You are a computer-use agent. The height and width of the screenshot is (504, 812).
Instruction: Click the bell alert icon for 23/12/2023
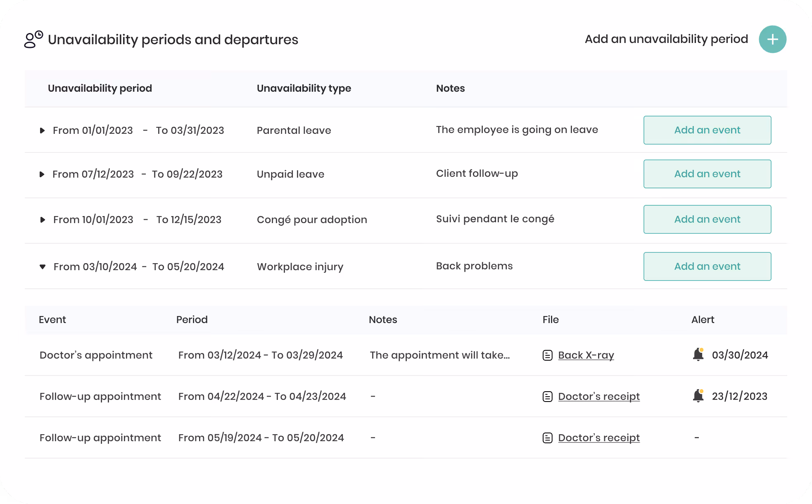click(698, 396)
